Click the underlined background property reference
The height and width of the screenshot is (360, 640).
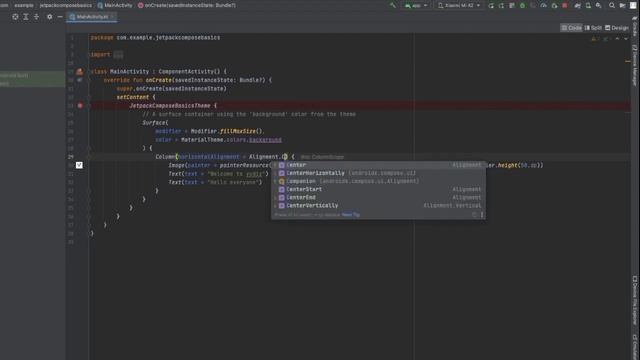[265, 140]
